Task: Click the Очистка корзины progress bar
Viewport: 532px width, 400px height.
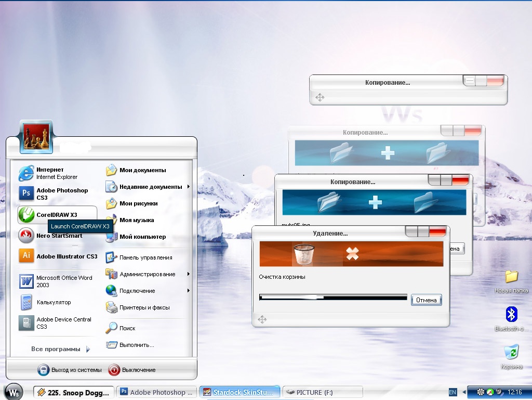Action: pos(332,298)
